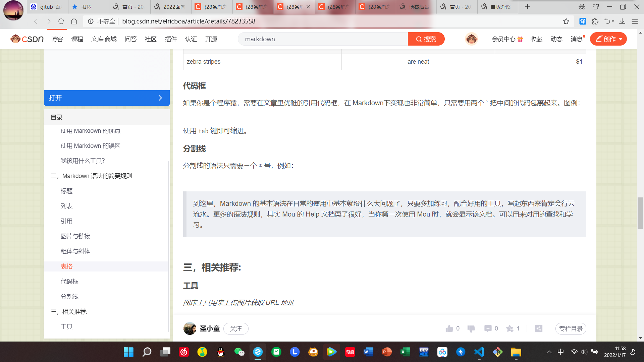Open the 博客 nav menu item
Screen dimensions: 644x362
pos(57,39)
